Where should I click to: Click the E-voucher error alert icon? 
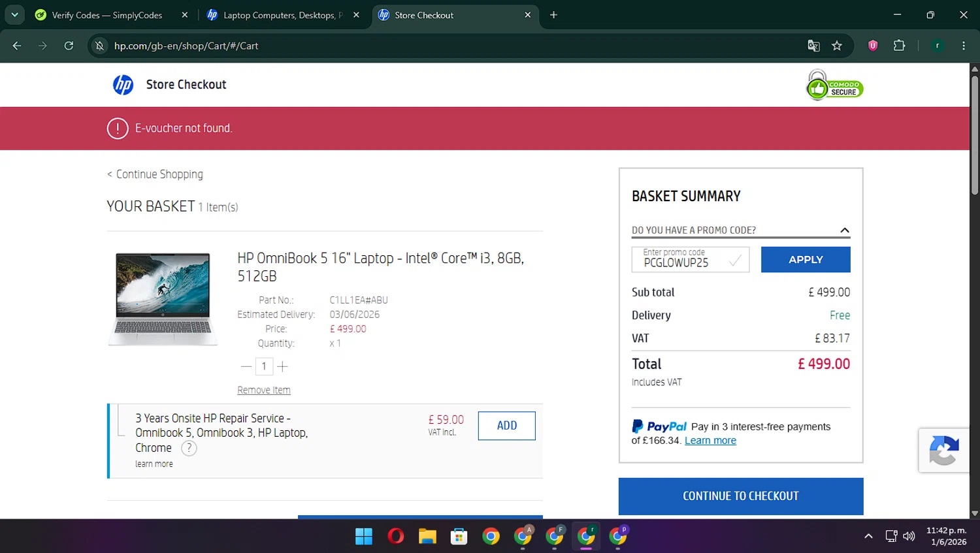(118, 129)
